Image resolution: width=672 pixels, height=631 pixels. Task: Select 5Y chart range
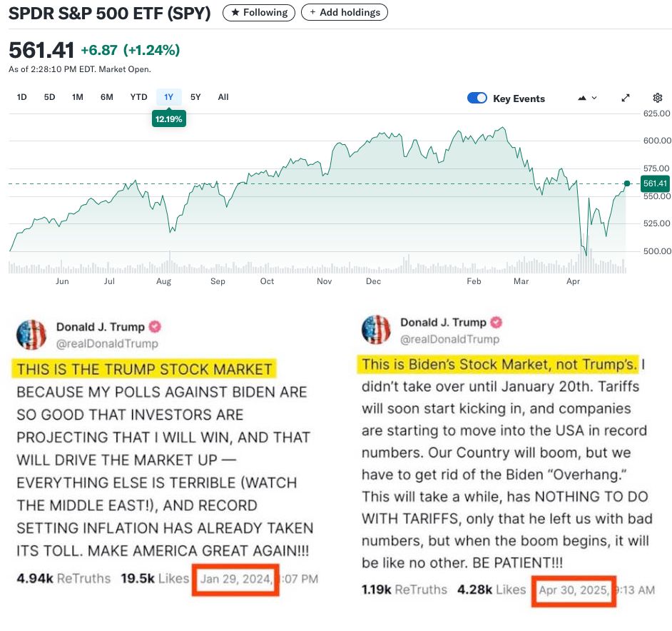(x=195, y=97)
